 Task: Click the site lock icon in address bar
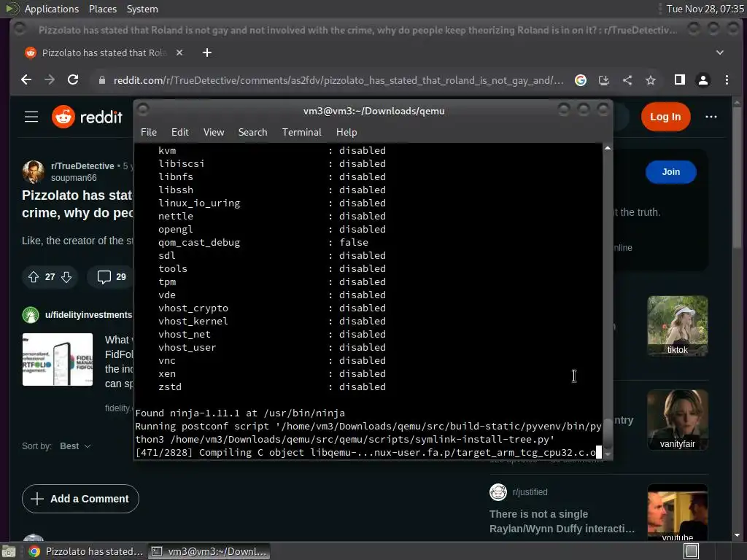tap(101, 80)
